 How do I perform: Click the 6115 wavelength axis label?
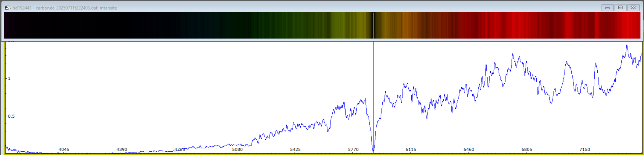411,149
